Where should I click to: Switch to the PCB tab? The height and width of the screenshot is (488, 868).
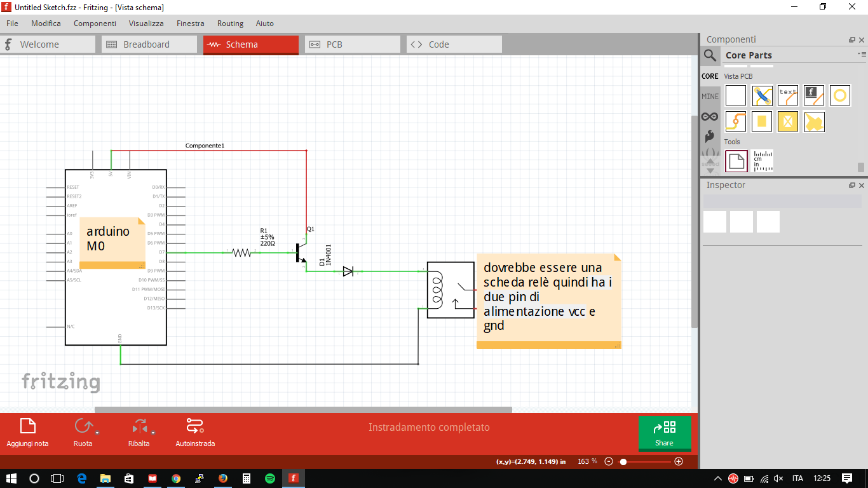click(352, 44)
